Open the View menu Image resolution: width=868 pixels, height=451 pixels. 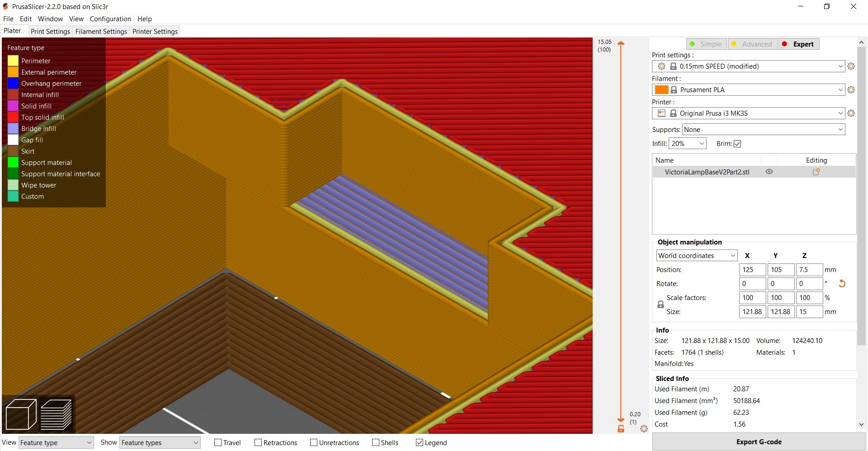click(x=76, y=19)
